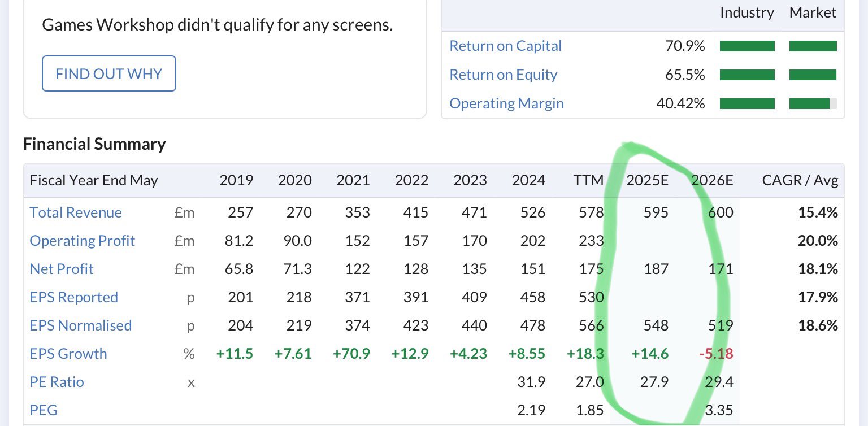Image resolution: width=868 pixels, height=426 pixels.
Task: Click the Fiscal Year End May header
Action: (x=94, y=180)
